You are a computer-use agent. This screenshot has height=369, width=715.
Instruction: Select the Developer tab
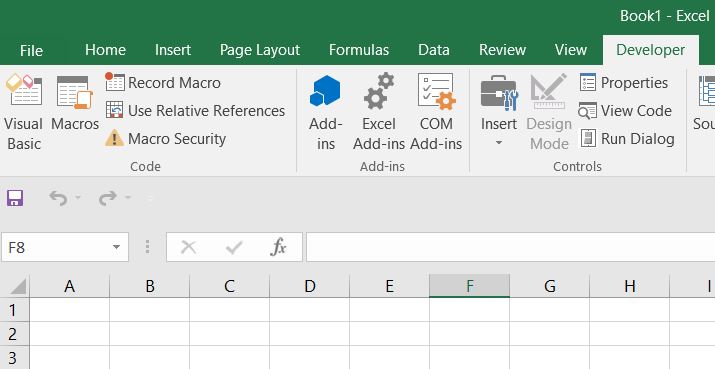651,50
